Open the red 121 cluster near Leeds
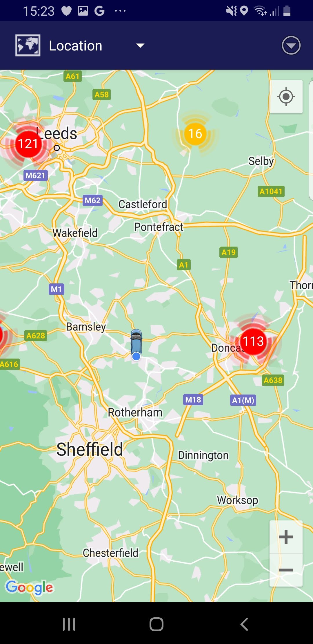The height and width of the screenshot is (644, 313). (x=28, y=144)
